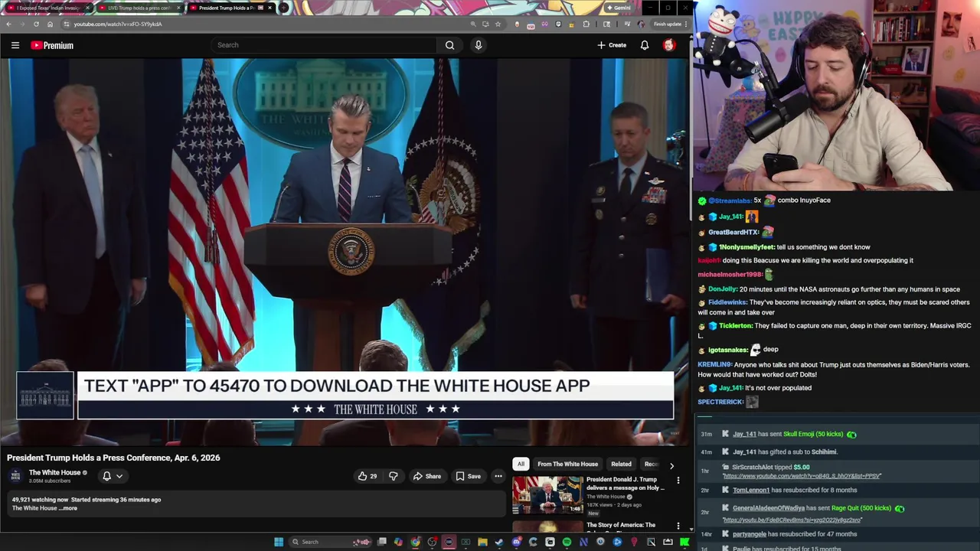The height and width of the screenshot is (551, 980).
Task: Bookmark this page with the star icon
Action: (498, 24)
